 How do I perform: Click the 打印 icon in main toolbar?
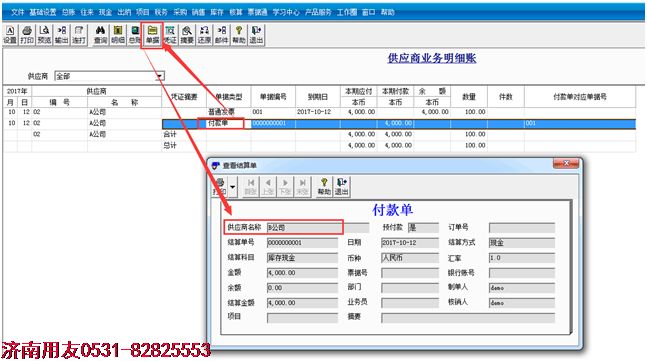click(27, 35)
